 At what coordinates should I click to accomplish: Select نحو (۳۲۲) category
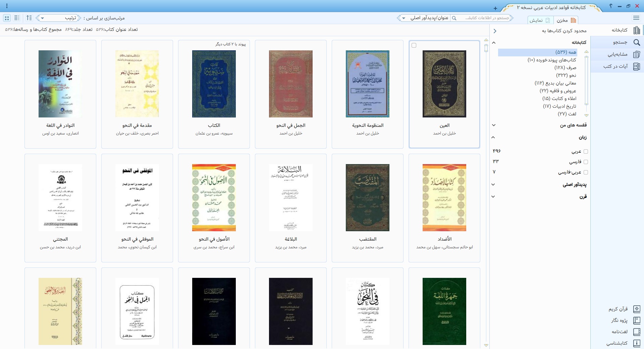(566, 75)
